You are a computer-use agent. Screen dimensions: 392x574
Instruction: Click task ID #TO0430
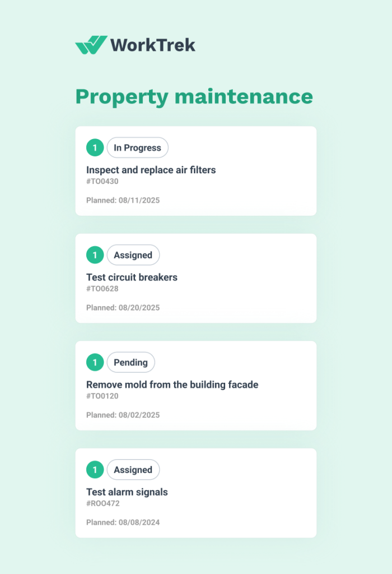[102, 181]
